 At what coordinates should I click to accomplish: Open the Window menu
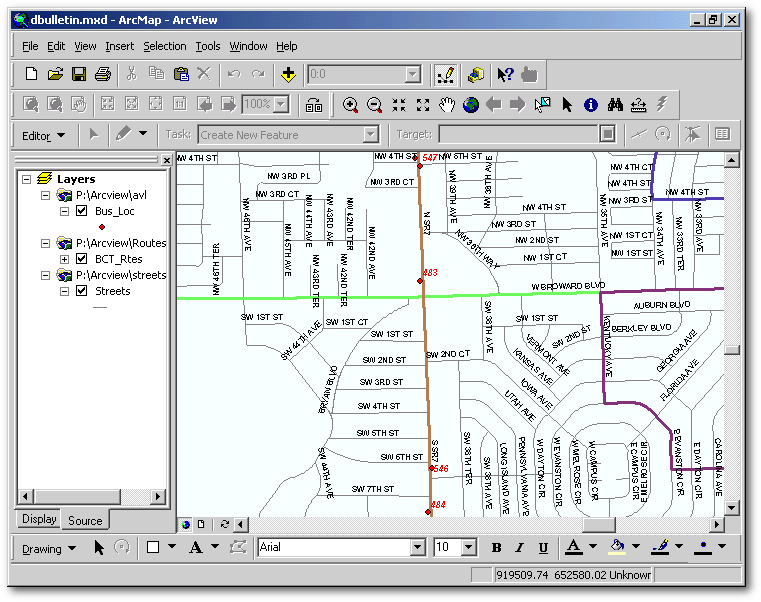(248, 46)
